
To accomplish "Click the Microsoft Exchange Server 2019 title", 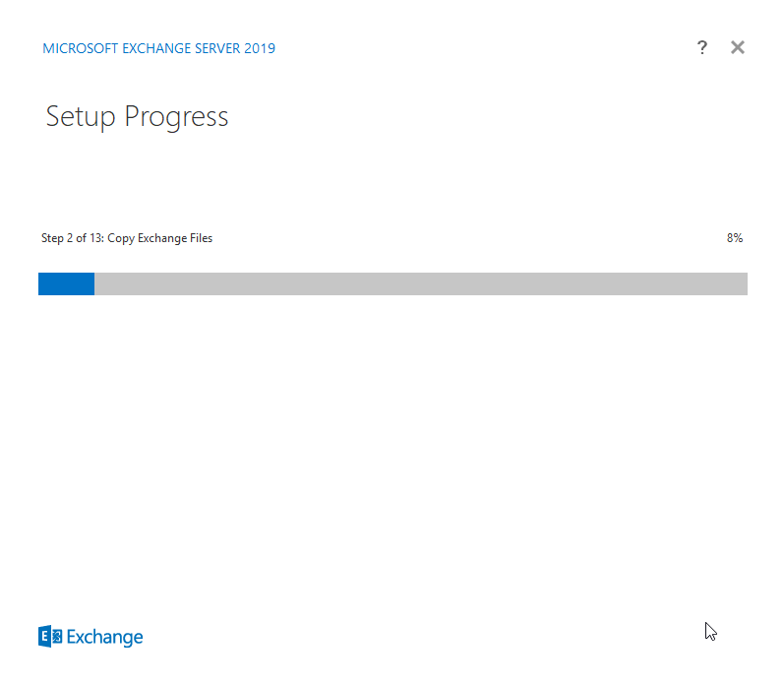I will coord(159,48).
